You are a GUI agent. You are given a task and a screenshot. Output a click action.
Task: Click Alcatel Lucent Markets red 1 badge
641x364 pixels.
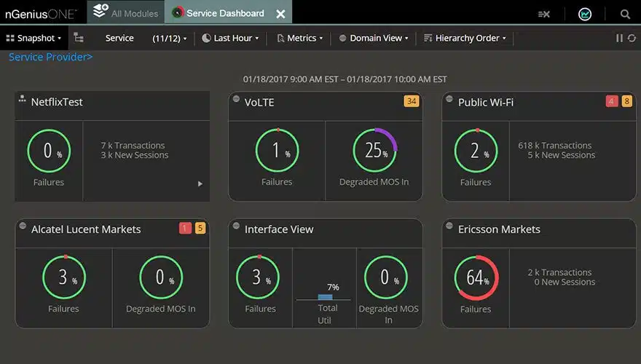coord(185,228)
